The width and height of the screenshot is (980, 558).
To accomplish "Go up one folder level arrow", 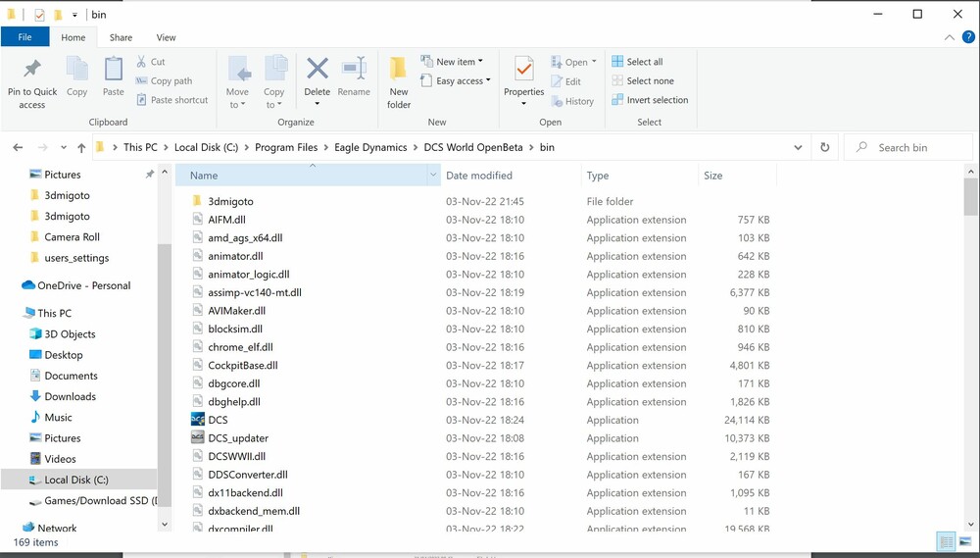I will click(x=81, y=148).
